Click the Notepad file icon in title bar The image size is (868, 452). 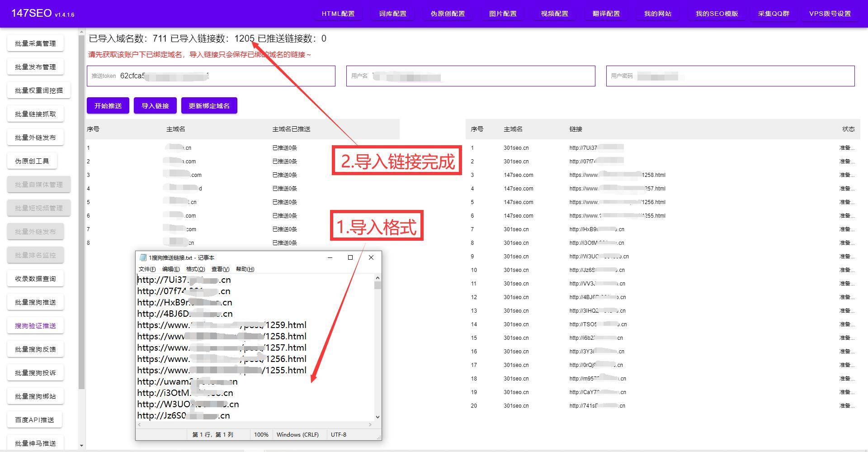(x=143, y=257)
